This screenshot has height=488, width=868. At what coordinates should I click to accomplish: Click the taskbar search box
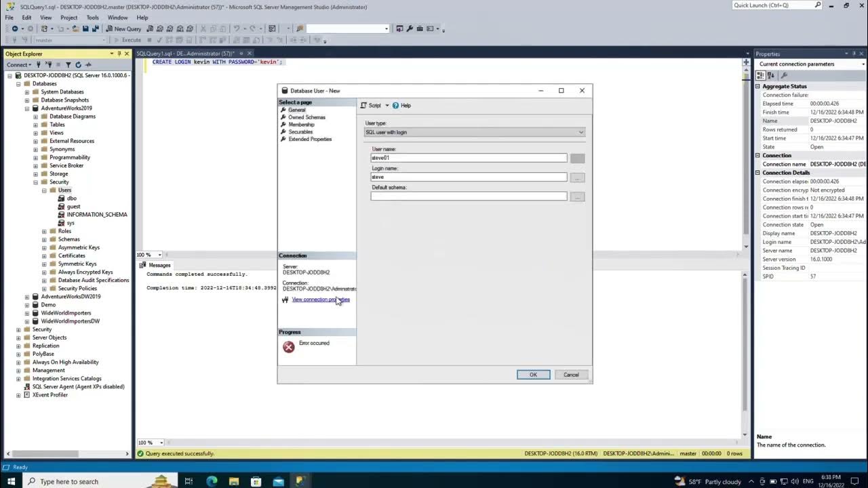(x=99, y=481)
